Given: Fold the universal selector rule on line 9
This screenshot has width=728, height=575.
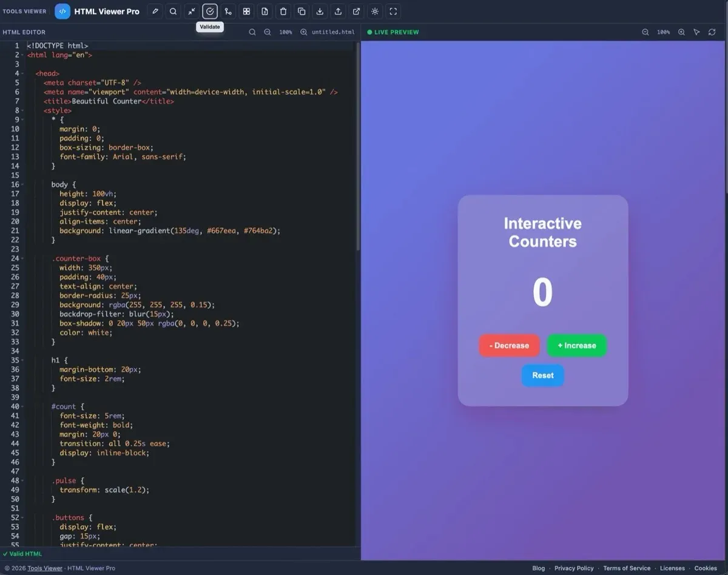Looking at the screenshot, I should coord(23,119).
